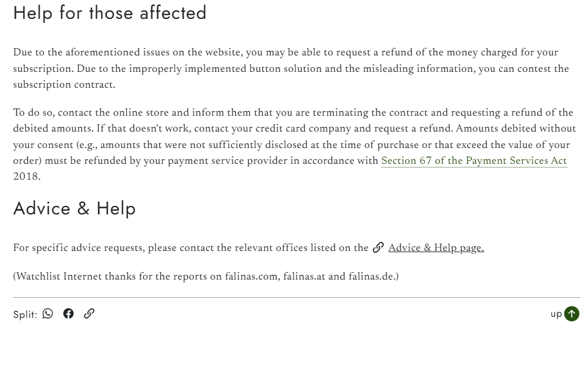The width and height of the screenshot is (588, 374).
Task: Click the "Split:" label
Action: click(x=25, y=314)
